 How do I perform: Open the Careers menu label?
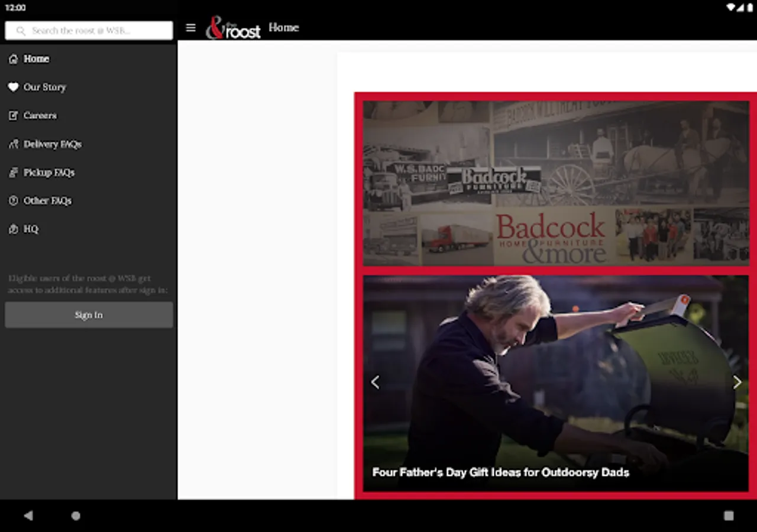(40, 116)
